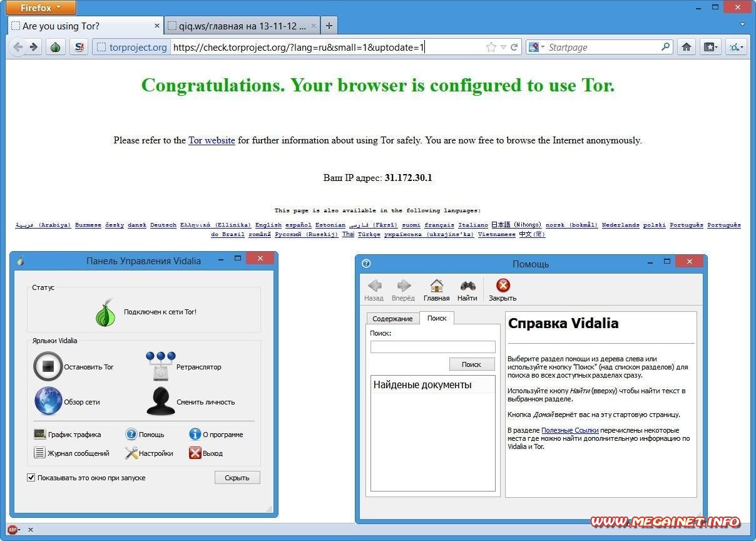
Task: Click Выход to exit Vidalia
Action: tap(206, 453)
